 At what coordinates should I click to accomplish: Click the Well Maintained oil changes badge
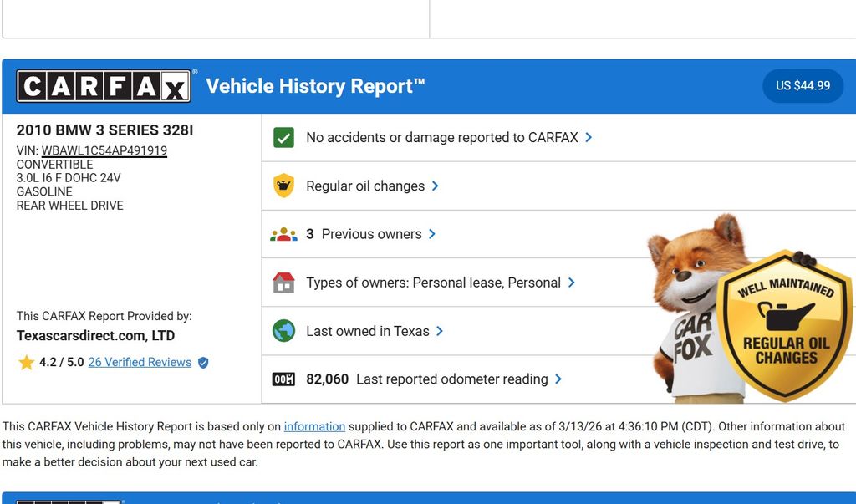tap(784, 326)
